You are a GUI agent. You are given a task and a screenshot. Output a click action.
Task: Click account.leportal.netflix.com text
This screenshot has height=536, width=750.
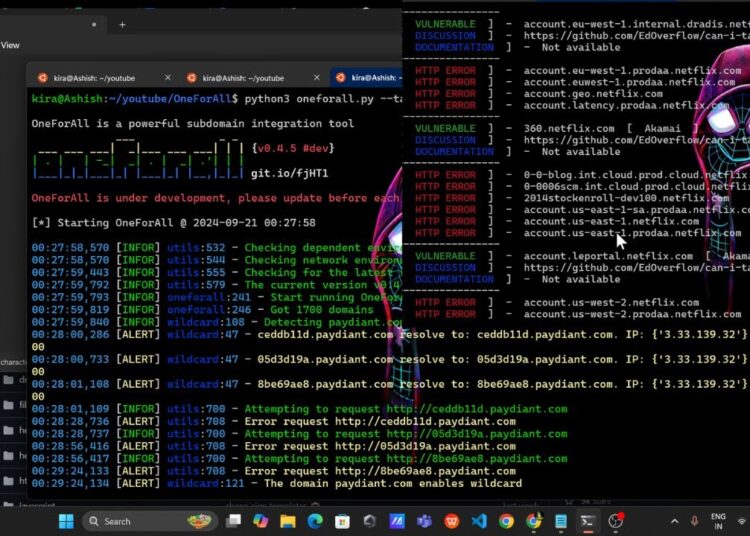pyautogui.click(x=607, y=256)
